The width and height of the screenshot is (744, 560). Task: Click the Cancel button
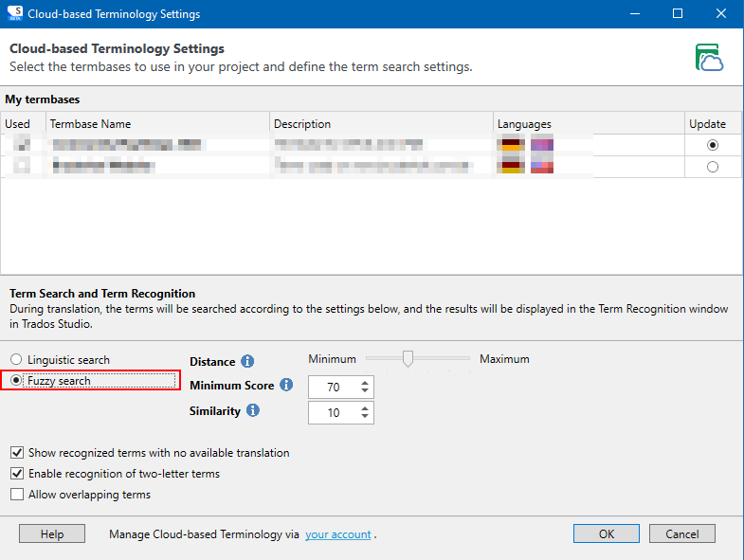681,533
